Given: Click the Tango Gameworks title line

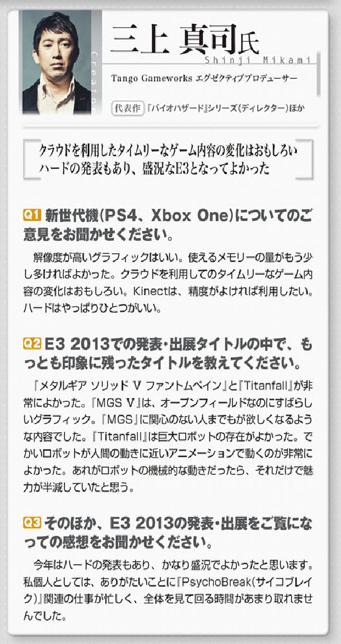Looking at the screenshot, I should point(204,78).
